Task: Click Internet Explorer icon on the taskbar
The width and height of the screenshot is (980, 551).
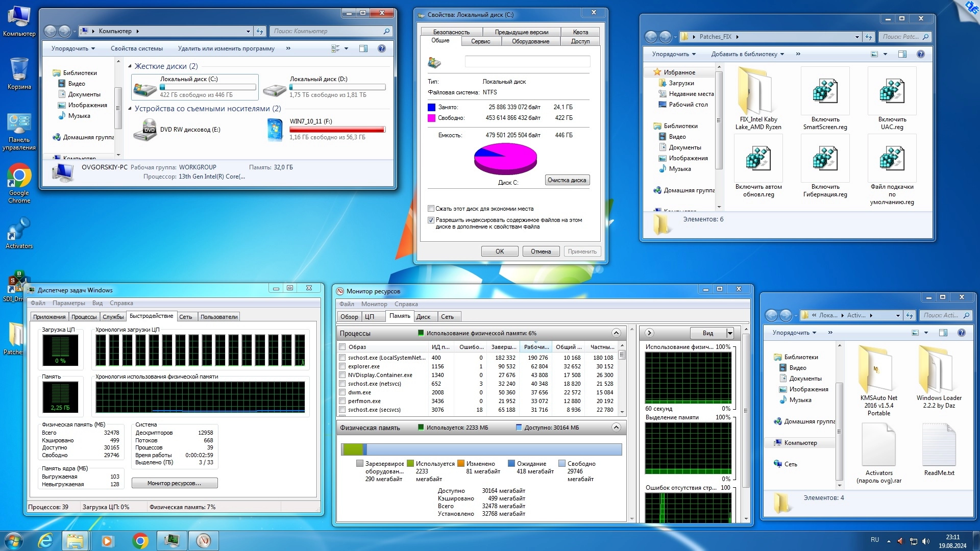Action: 45,540
